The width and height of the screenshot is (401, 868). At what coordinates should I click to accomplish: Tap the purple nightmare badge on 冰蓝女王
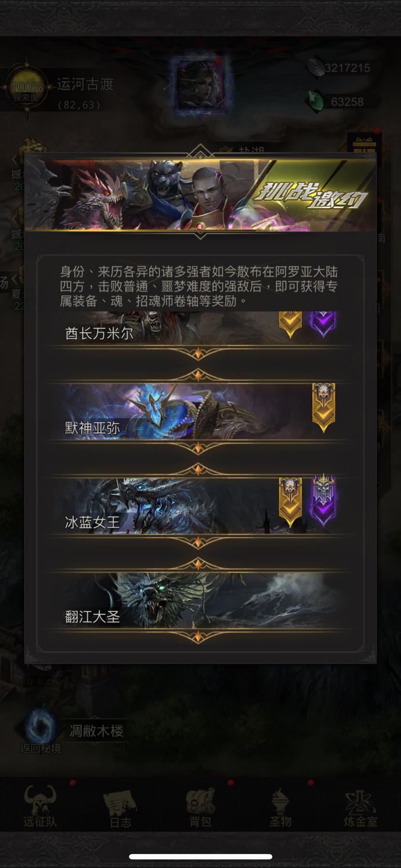point(324,501)
